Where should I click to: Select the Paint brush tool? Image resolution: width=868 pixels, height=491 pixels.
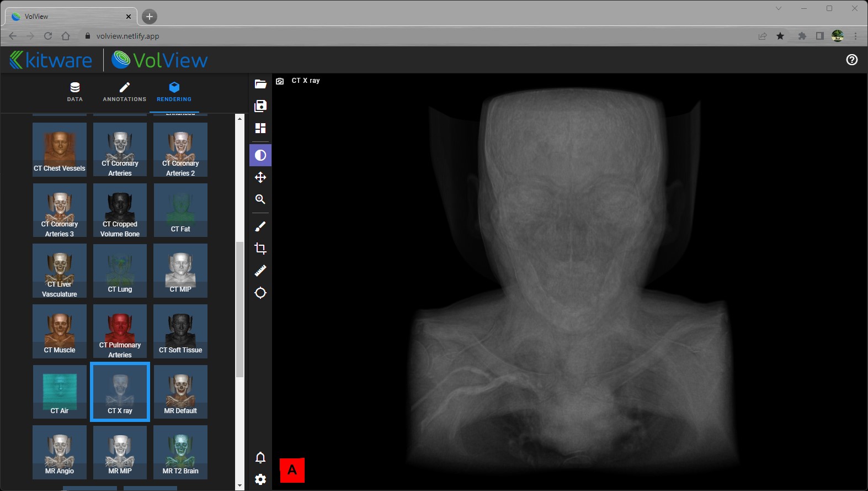(x=260, y=226)
